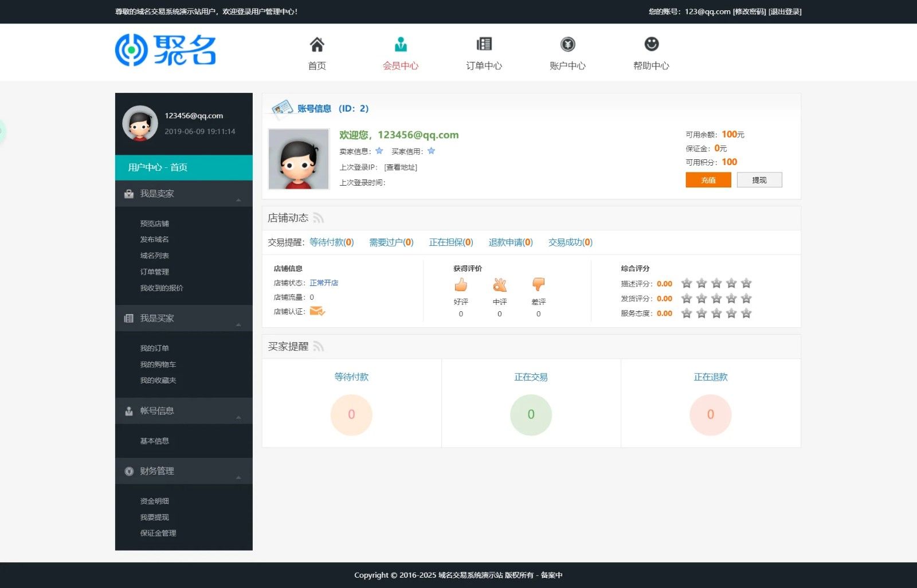
Task: Open 我的购物车 in the sidebar
Action: pyautogui.click(x=158, y=364)
